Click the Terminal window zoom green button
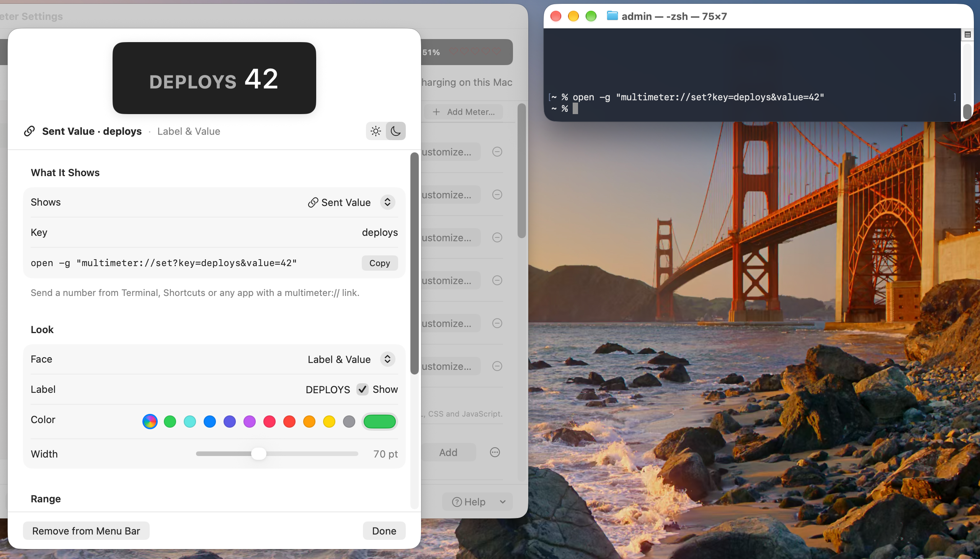Screen dimensions: 980x559 (591, 16)
